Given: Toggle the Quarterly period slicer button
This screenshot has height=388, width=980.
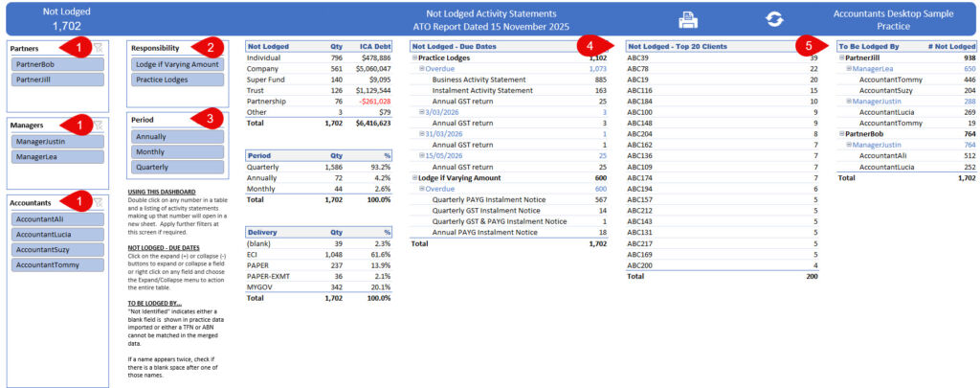Looking at the screenshot, I should (177, 167).
